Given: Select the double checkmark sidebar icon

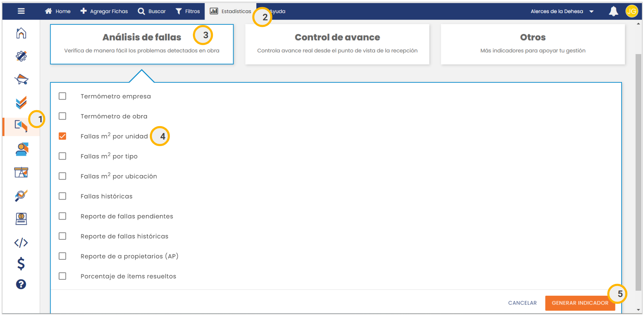Looking at the screenshot, I should coord(21,102).
